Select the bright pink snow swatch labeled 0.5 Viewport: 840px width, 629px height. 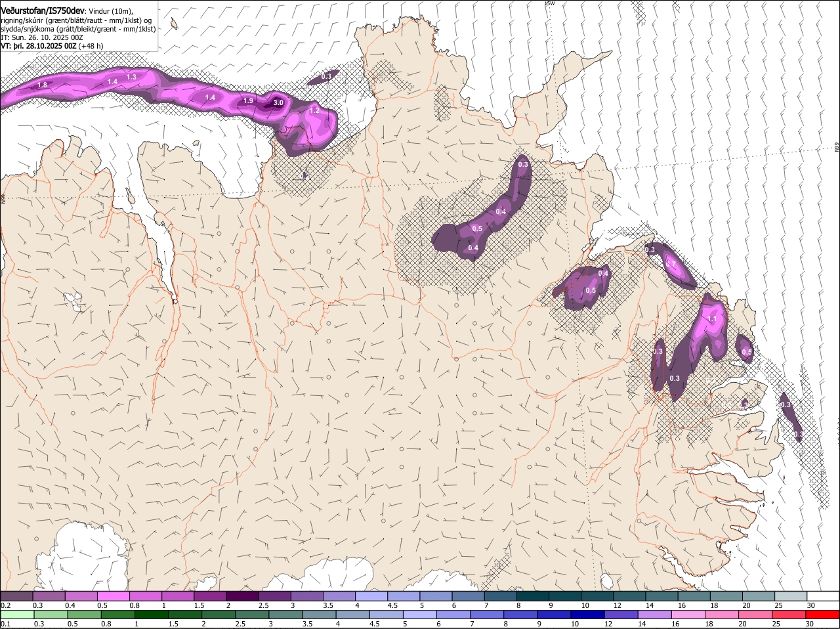113,596
